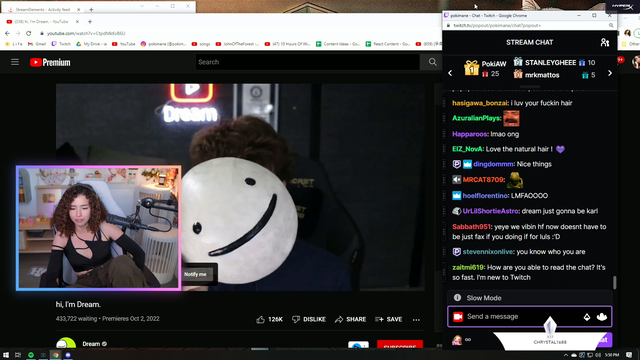The width and height of the screenshot is (640, 360).
Task: Open the community users list icon in chat
Action: click(605, 42)
